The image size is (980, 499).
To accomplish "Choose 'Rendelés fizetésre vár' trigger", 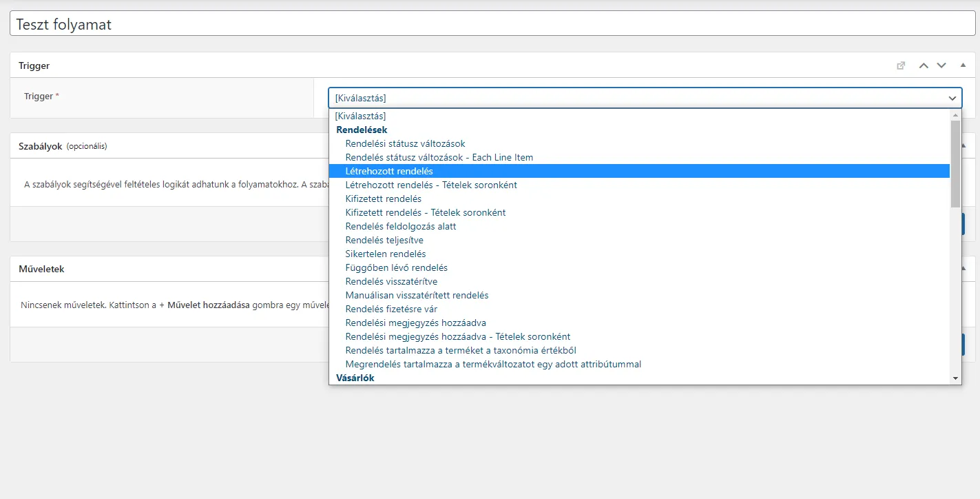I will pyautogui.click(x=639, y=309).
